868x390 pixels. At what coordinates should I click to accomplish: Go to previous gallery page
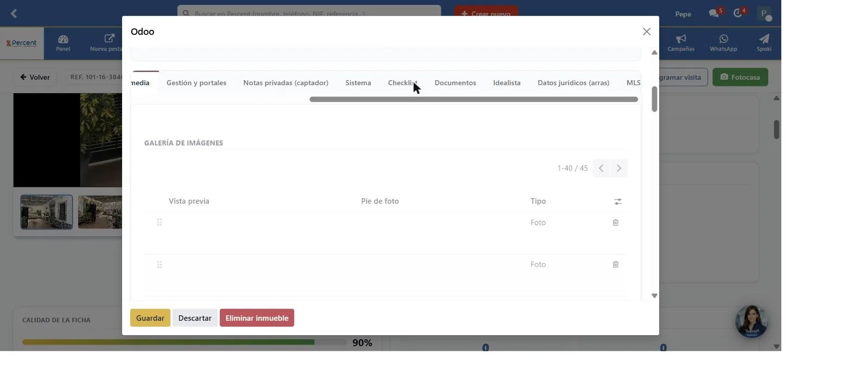(x=601, y=168)
